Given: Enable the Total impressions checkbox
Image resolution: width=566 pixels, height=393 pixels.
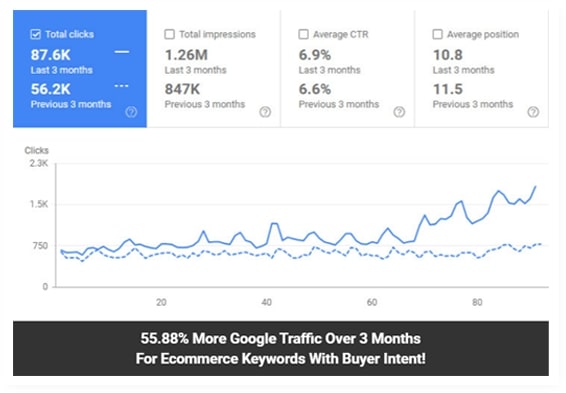Looking at the screenshot, I should (x=169, y=34).
